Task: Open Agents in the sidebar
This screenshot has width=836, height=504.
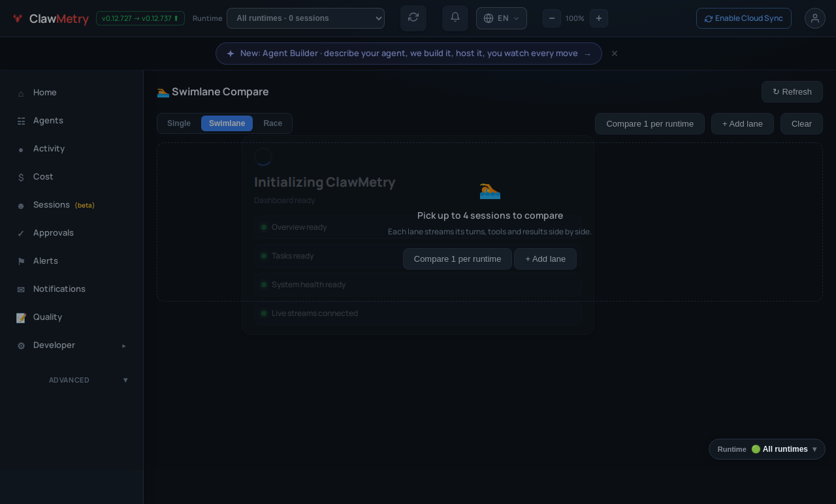Action: (x=72, y=121)
